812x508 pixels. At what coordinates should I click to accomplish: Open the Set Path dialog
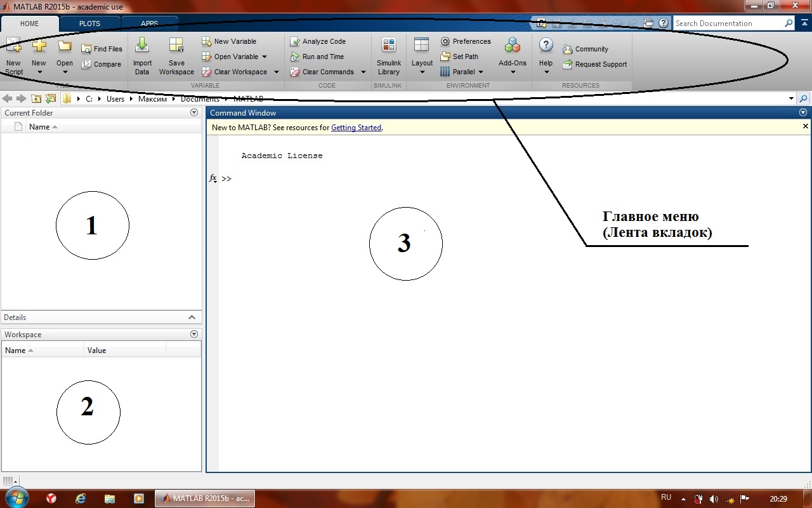[x=459, y=57]
